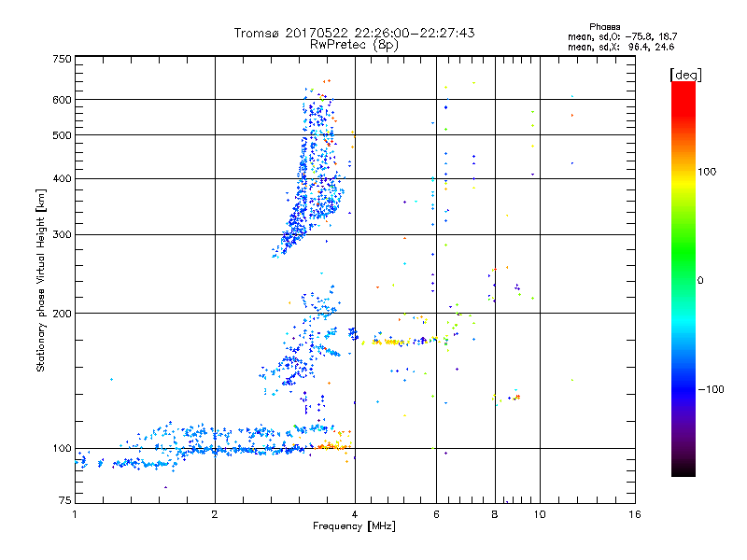Click the colorbar tick label '-100'
747x560 pixels.
click(711, 389)
